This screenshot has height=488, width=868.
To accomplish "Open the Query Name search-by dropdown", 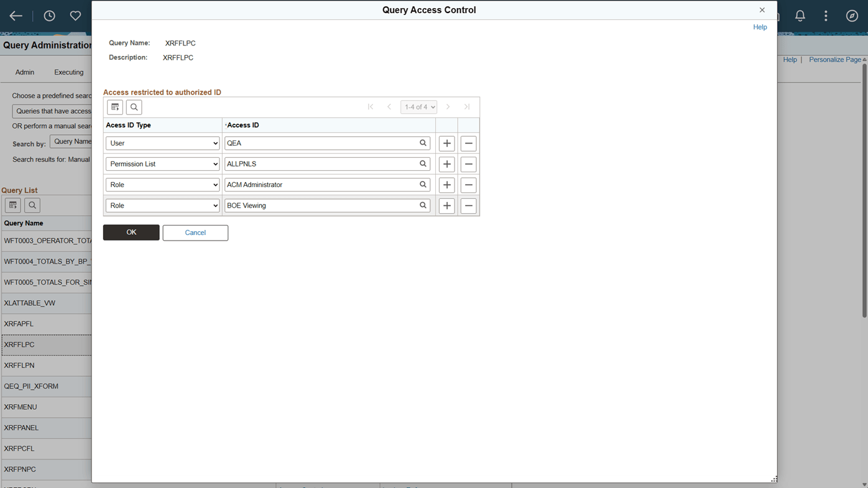I will click(71, 142).
